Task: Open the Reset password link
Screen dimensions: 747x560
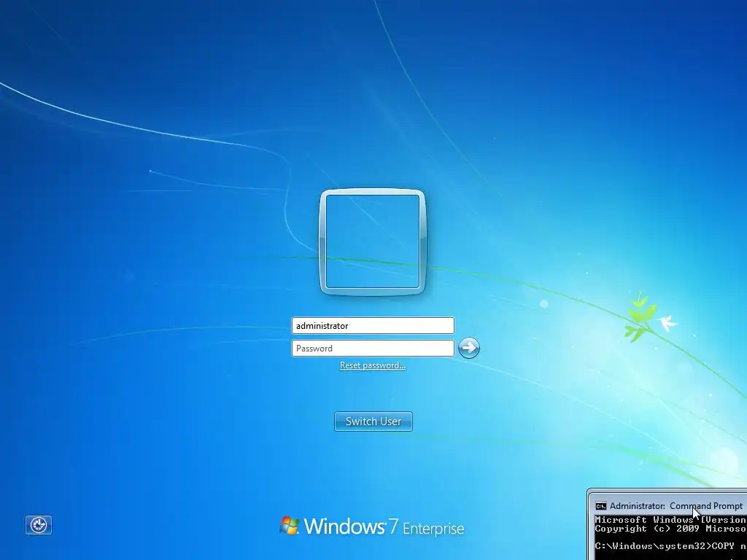Action: (x=373, y=365)
